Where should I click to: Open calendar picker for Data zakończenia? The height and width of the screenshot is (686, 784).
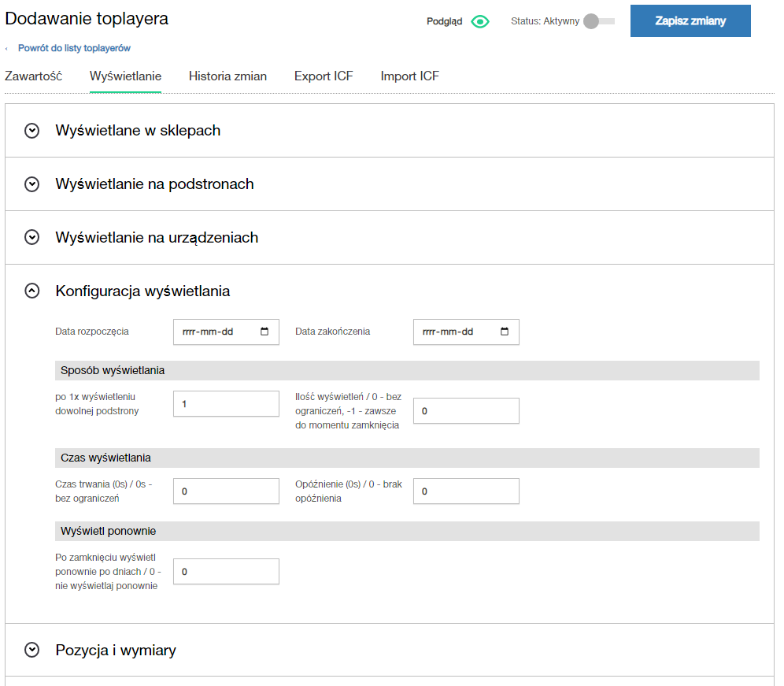505,332
